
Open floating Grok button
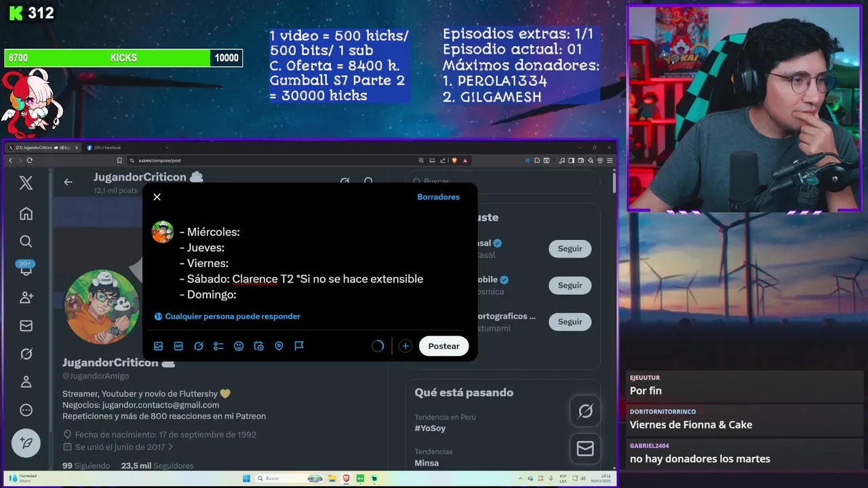click(585, 411)
